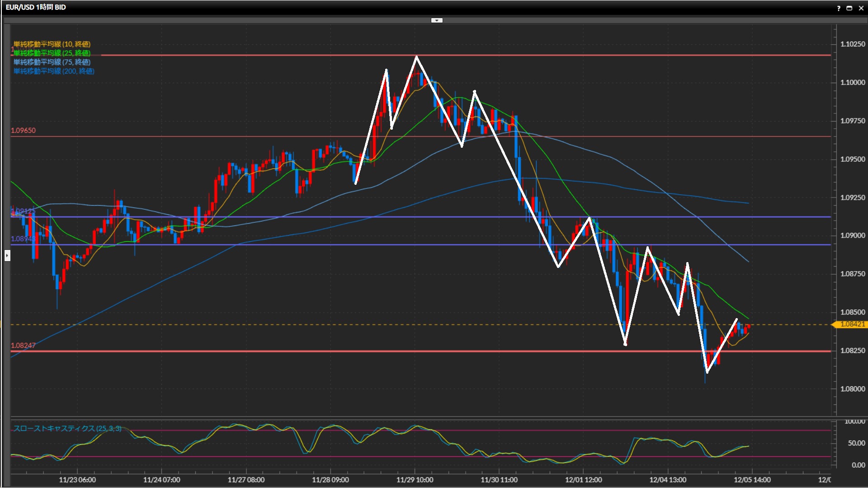Click the 50.00 stochastic scale label
868x488 pixels.
[x=856, y=443]
